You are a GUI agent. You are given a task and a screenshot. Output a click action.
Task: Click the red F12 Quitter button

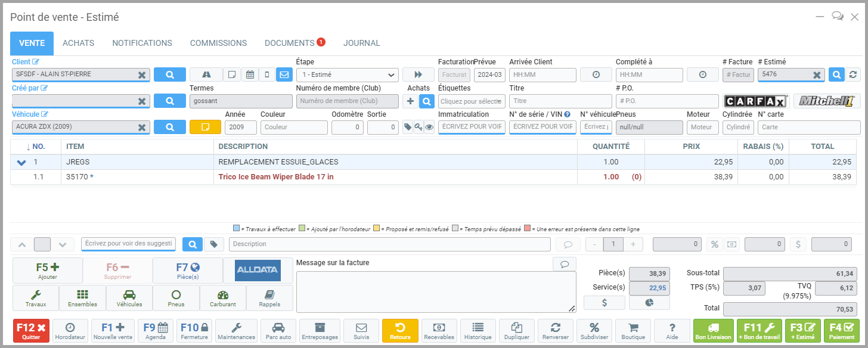click(31, 330)
